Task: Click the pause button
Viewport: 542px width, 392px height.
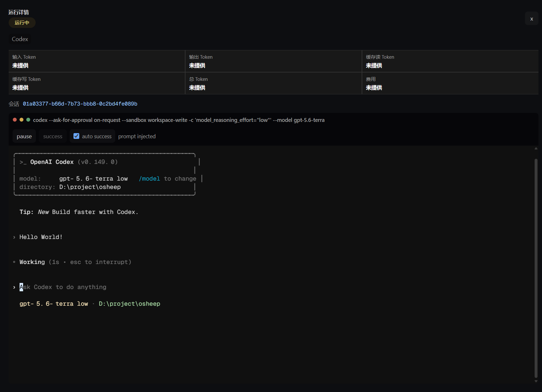Action: click(x=24, y=136)
